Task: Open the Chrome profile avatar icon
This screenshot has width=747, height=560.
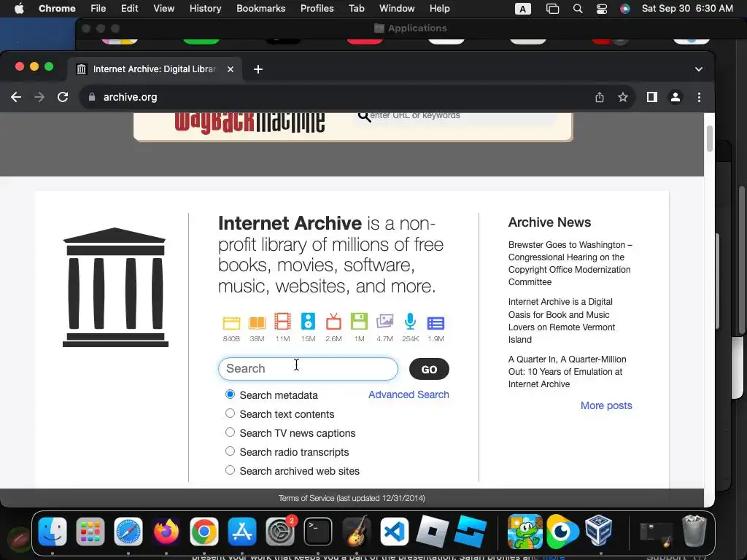Action: point(675,97)
